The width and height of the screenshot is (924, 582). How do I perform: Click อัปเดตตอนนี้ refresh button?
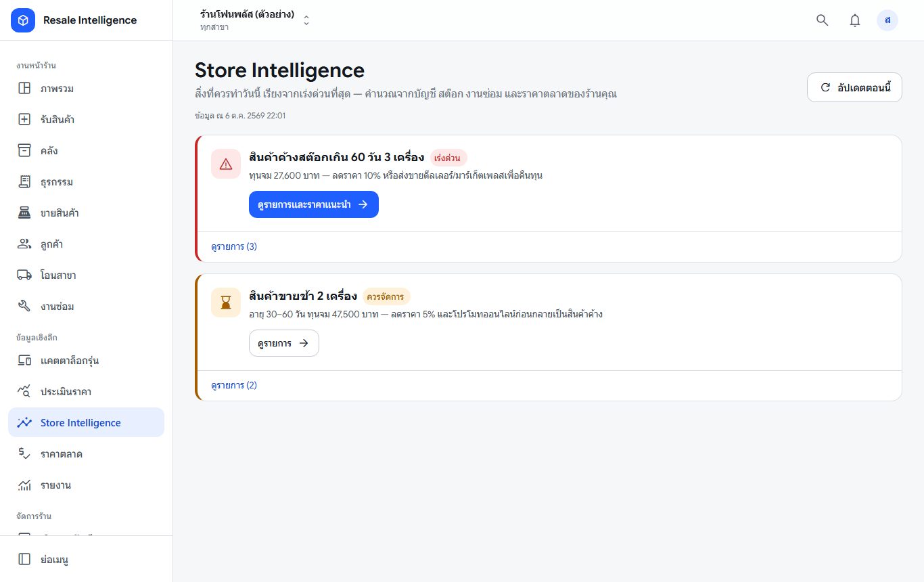(854, 87)
